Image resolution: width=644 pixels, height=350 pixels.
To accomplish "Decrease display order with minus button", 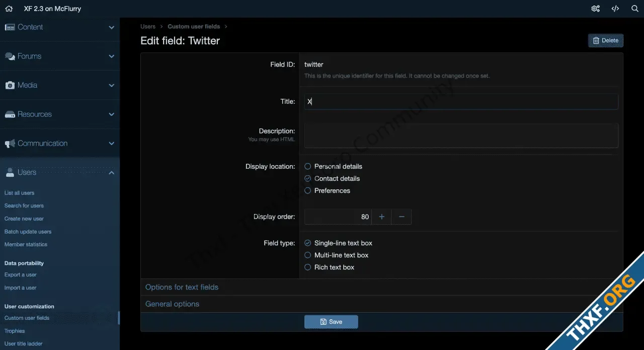I will 401,217.
